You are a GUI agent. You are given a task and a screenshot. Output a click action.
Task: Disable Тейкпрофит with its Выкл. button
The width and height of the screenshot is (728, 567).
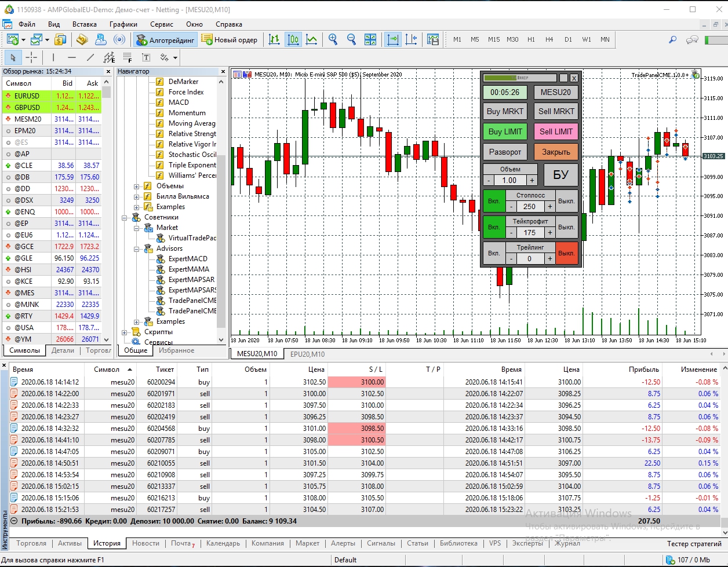[x=566, y=227]
